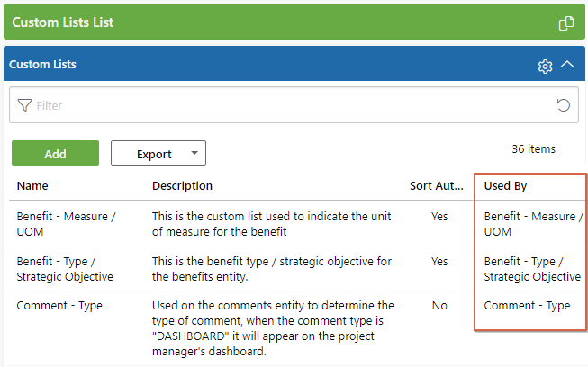Click the Custom Lists List page title

[63, 22]
